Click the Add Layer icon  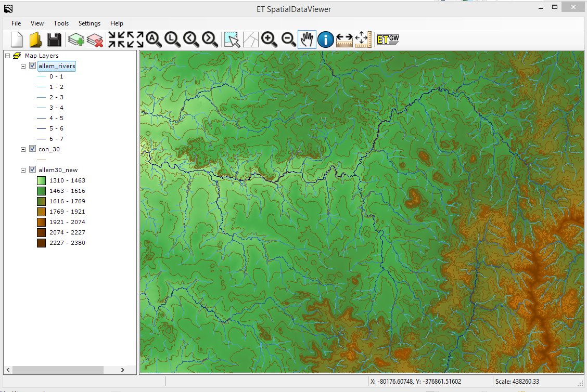76,40
